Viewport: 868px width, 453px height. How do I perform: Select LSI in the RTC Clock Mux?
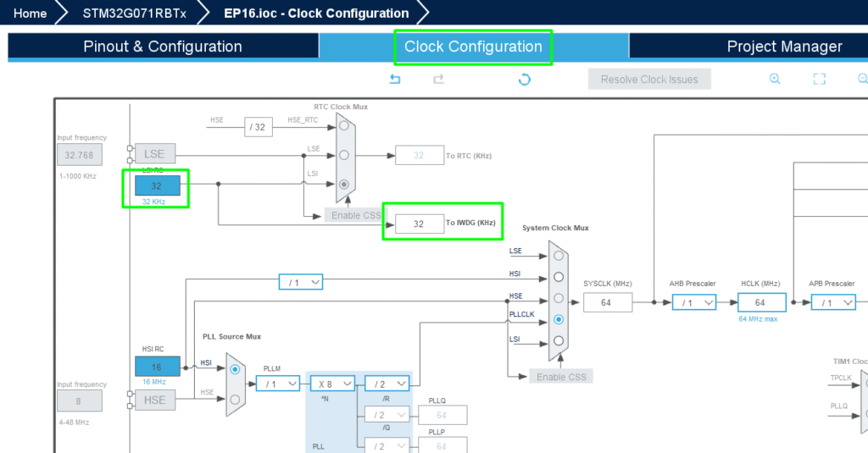tap(343, 184)
